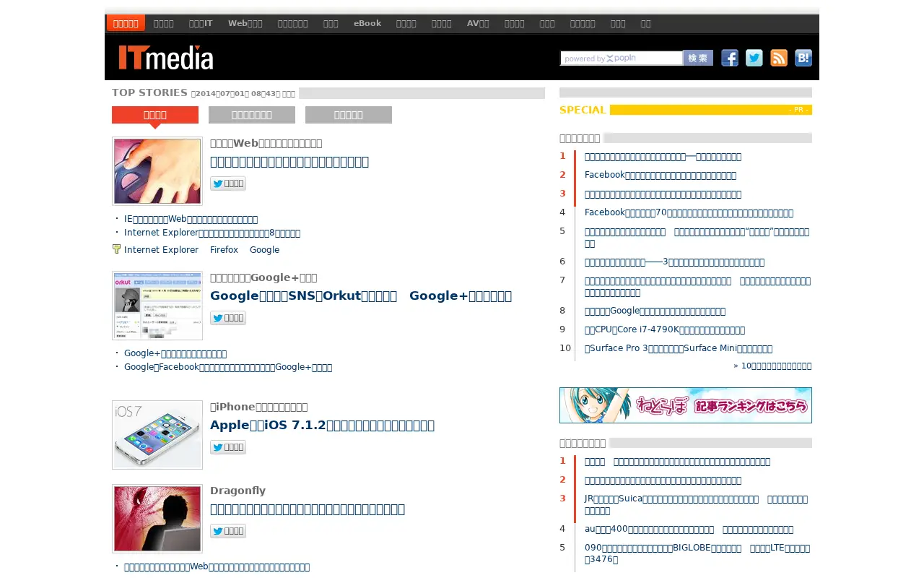
Task: Open the rank 2 Facebook ranking headline
Action: click(x=661, y=175)
